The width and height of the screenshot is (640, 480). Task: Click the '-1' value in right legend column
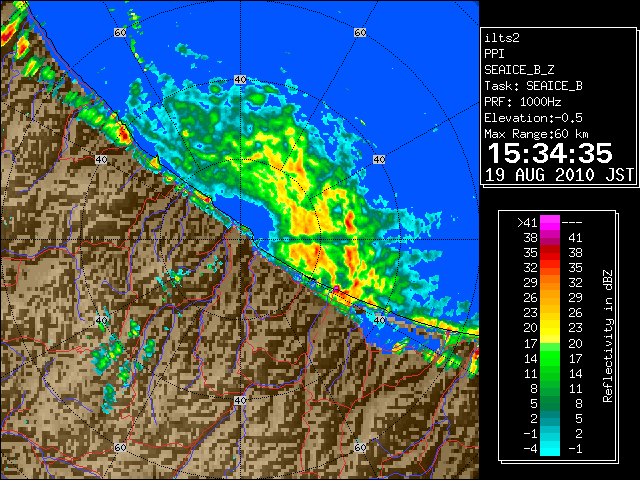(575, 449)
